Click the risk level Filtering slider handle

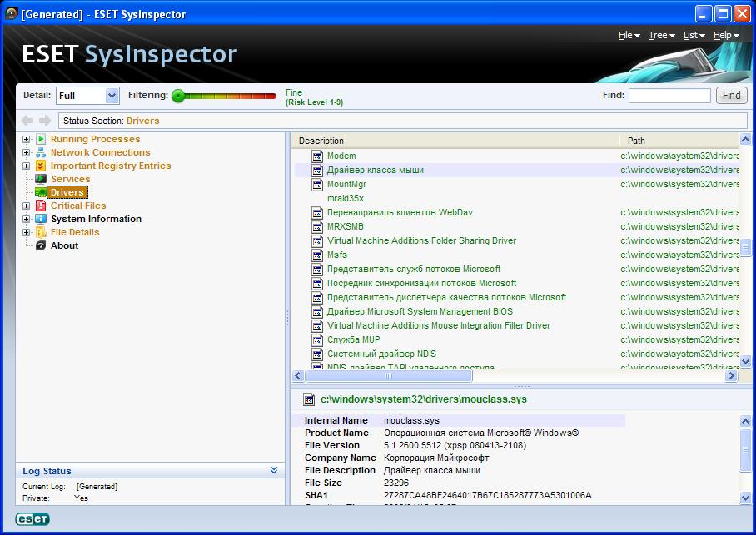tap(177, 96)
